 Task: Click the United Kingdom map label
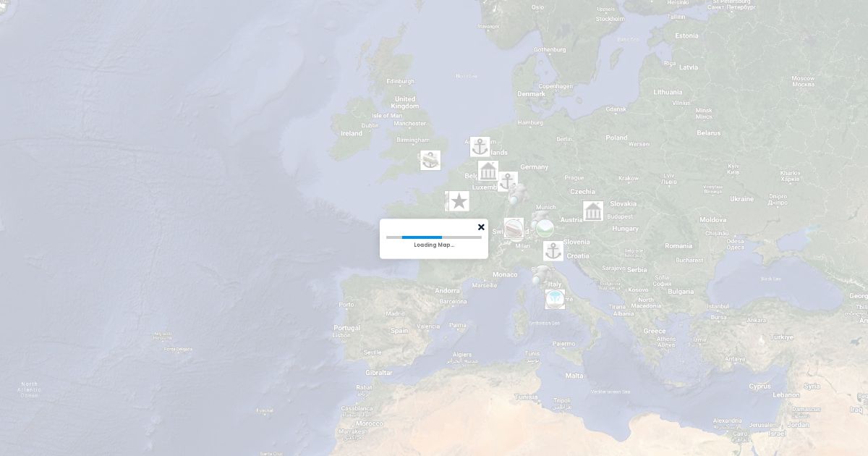(x=404, y=102)
